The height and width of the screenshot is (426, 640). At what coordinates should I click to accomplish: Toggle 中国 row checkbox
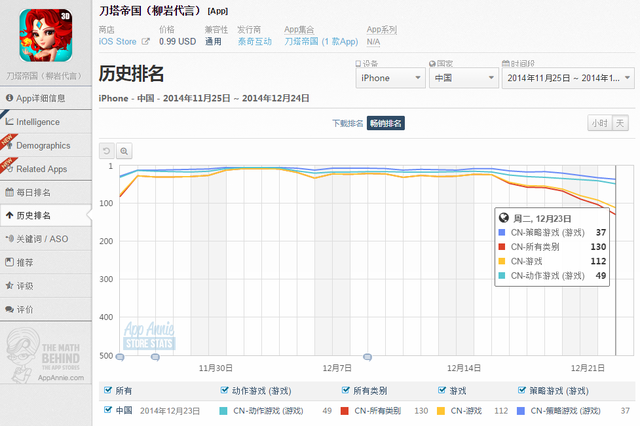tap(108, 410)
